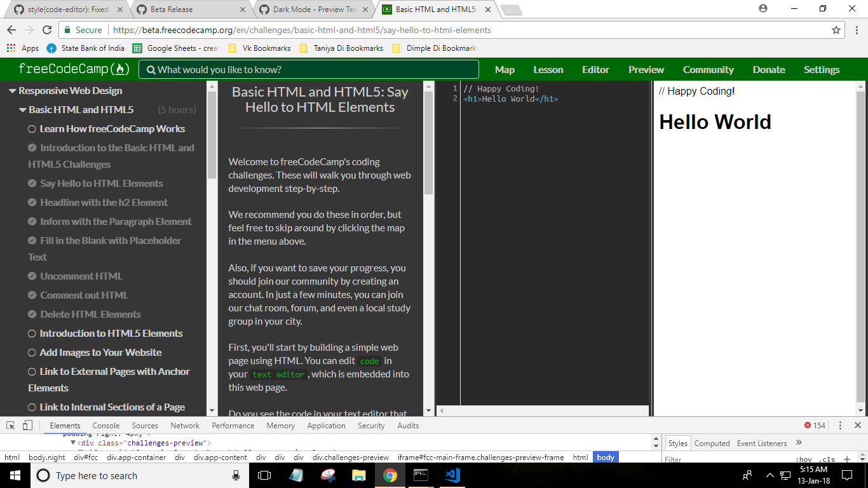Open the Map page from the top navigation

505,69
